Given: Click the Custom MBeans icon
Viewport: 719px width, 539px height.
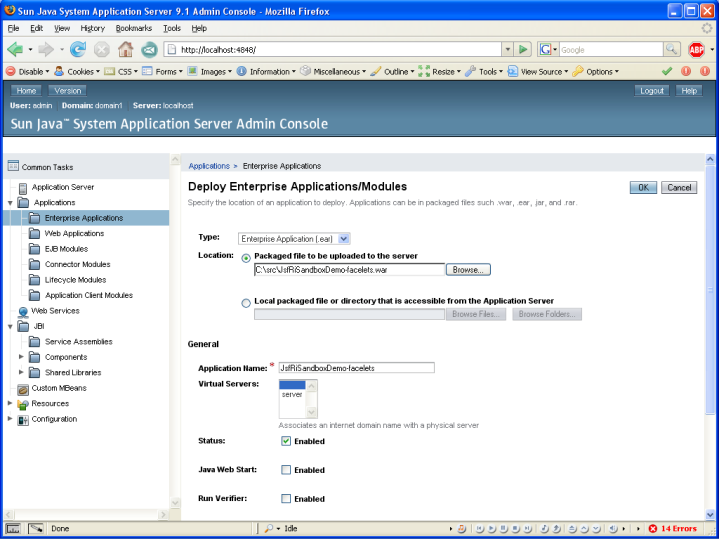Looking at the screenshot, I should [x=23, y=389].
